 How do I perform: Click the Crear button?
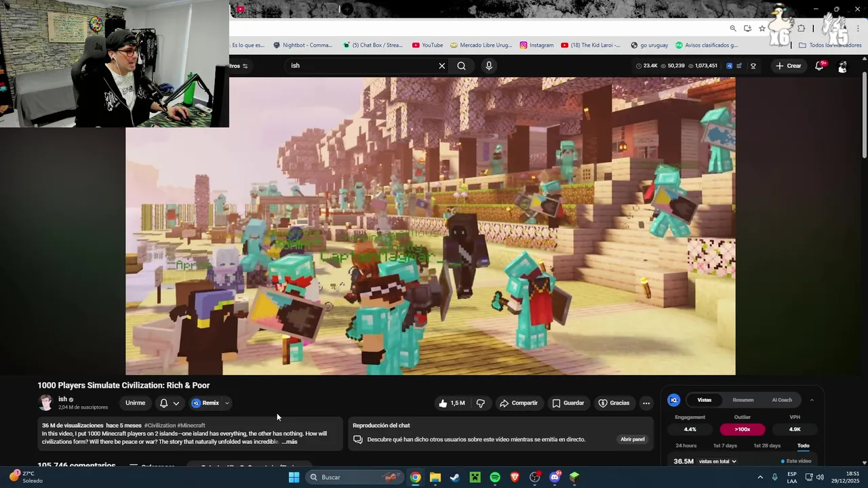[x=789, y=66]
